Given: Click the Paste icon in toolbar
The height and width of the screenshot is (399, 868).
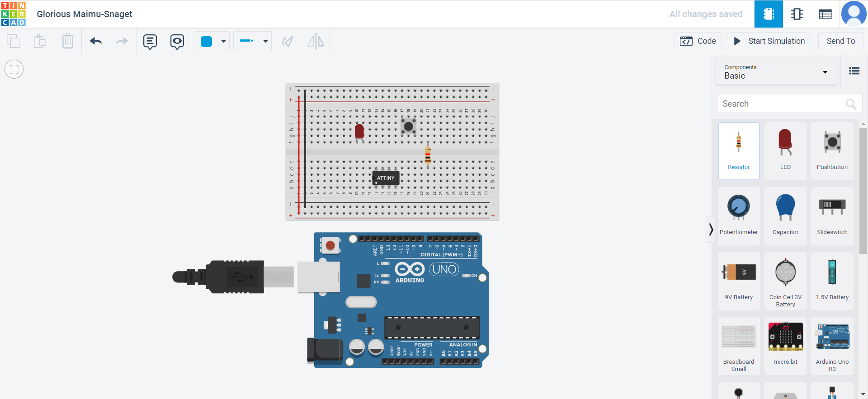Looking at the screenshot, I should (x=40, y=41).
